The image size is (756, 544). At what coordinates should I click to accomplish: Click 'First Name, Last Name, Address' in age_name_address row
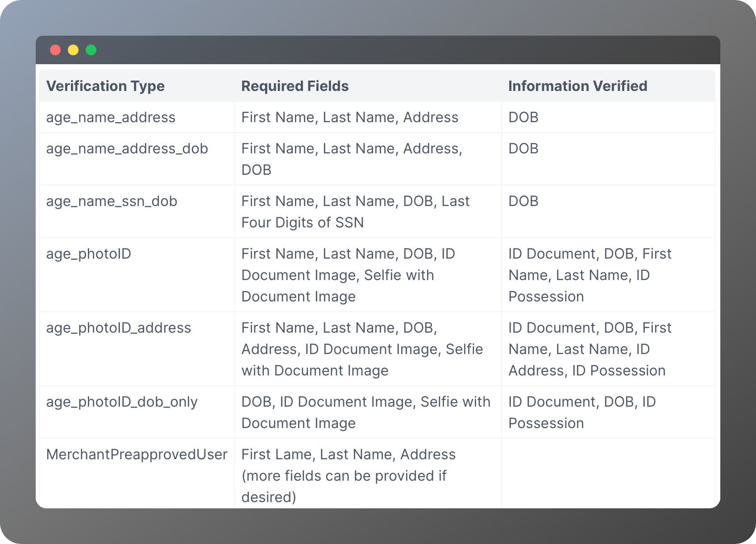coord(368,117)
